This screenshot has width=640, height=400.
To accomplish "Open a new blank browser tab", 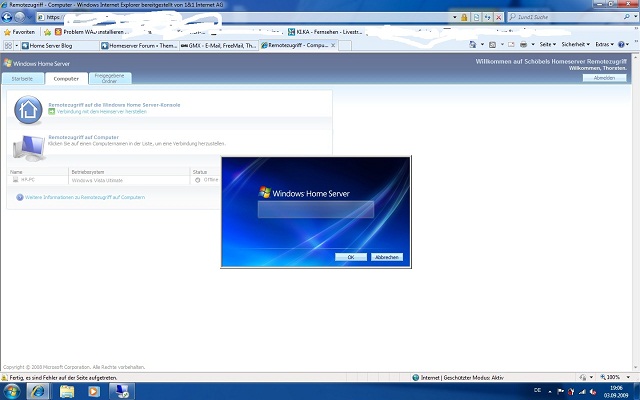I will (345, 46).
